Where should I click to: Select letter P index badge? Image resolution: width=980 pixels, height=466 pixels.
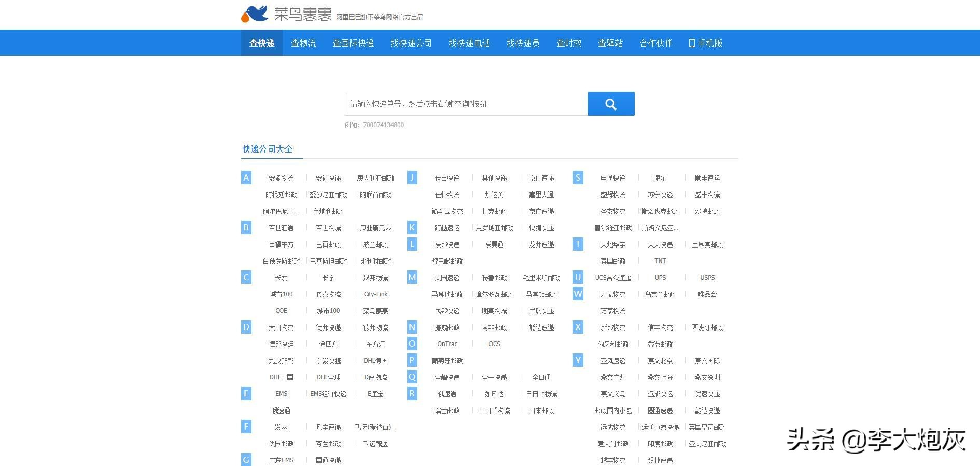coord(412,361)
